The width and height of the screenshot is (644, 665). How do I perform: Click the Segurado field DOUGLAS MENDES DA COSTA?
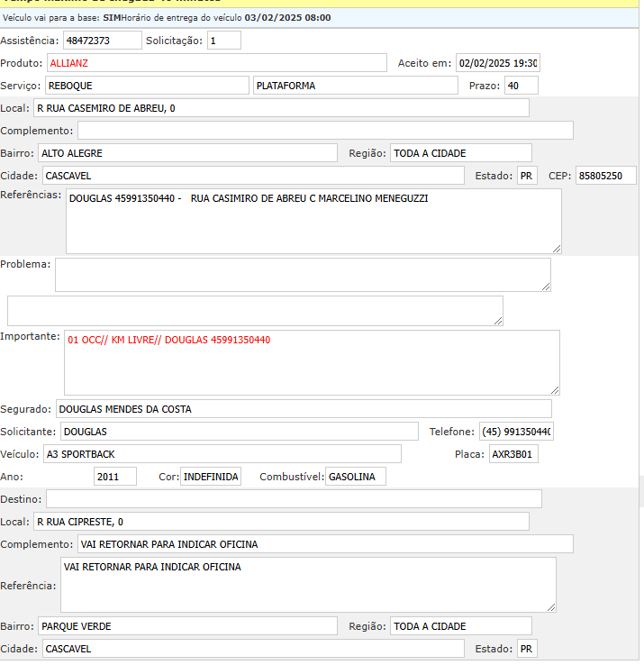[304, 408]
